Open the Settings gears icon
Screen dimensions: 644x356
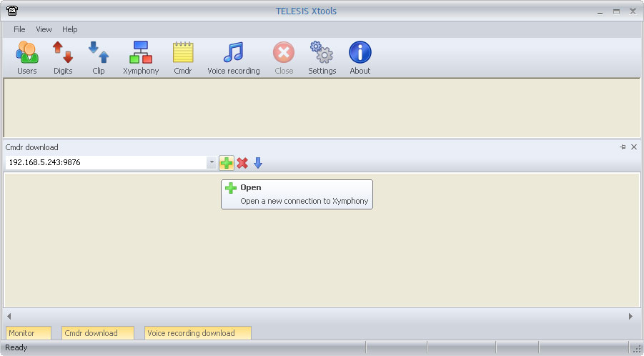tap(322, 57)
